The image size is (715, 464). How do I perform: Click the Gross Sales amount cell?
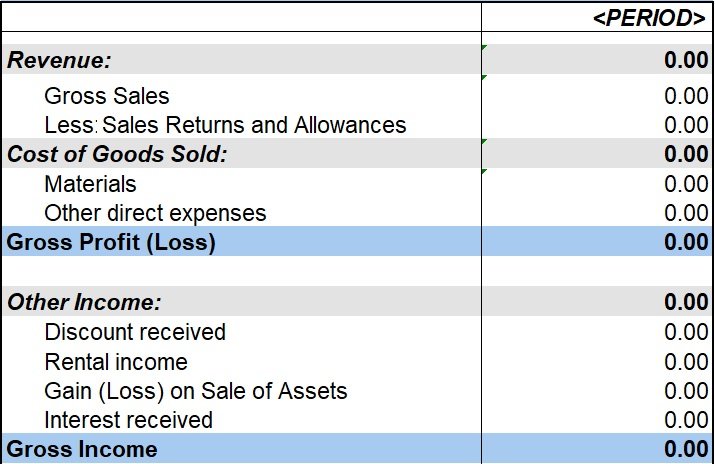[597, 96]
